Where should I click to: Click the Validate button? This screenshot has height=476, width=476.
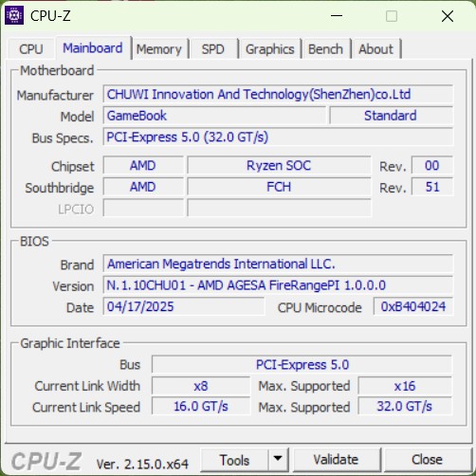(337, 460)
